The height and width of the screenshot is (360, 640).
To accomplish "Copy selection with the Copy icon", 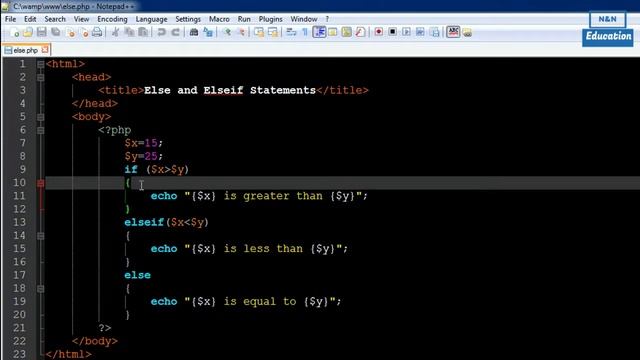I will 129,32.
